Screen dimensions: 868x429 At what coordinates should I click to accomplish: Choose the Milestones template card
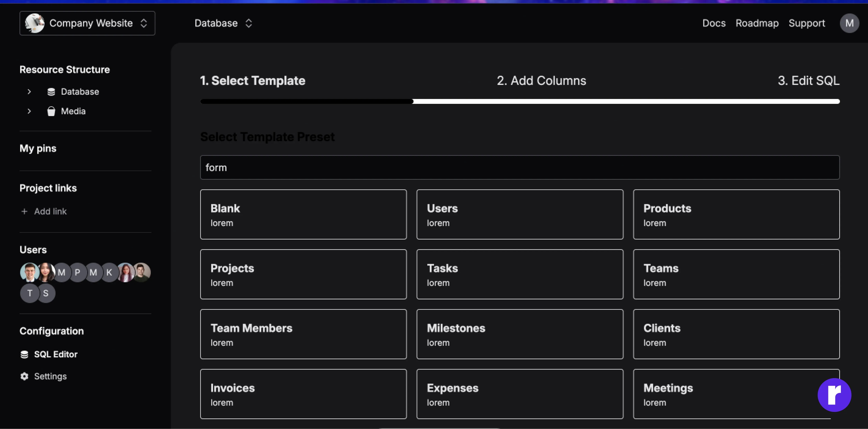click(x=520, y=334)
